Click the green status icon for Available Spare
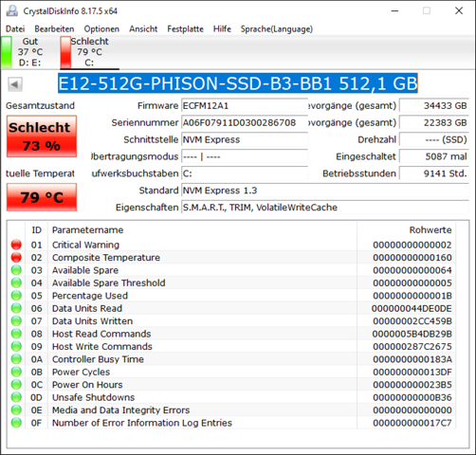Image resolution: width=476 pixels, height=455 pixels. [x=16, y=270]
